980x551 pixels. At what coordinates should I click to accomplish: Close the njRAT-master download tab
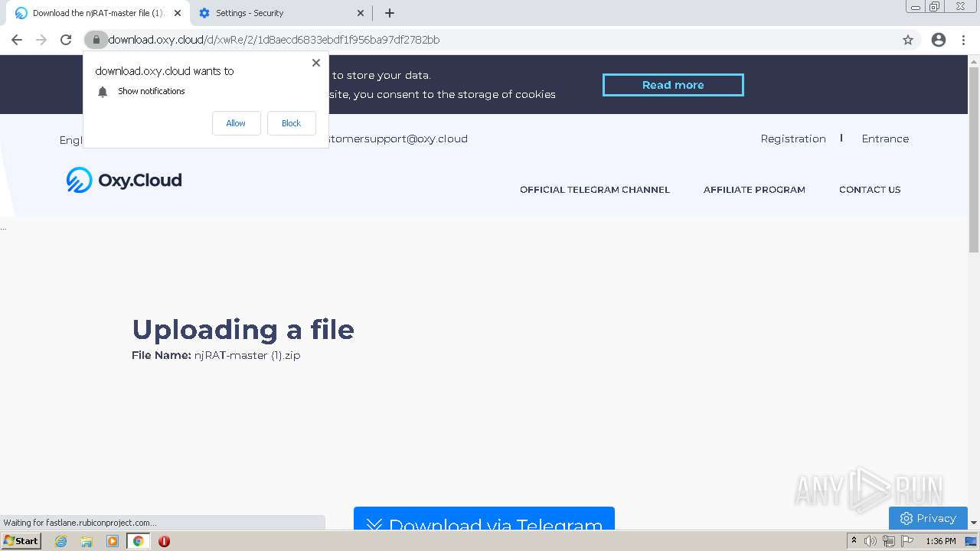pos(178,13)
